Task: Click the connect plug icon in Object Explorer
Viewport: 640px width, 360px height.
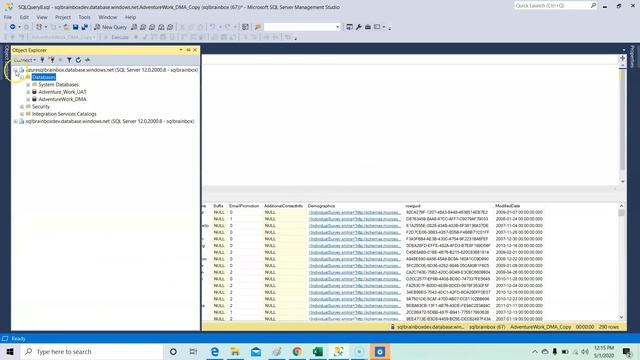Action: tap(42, 60)
